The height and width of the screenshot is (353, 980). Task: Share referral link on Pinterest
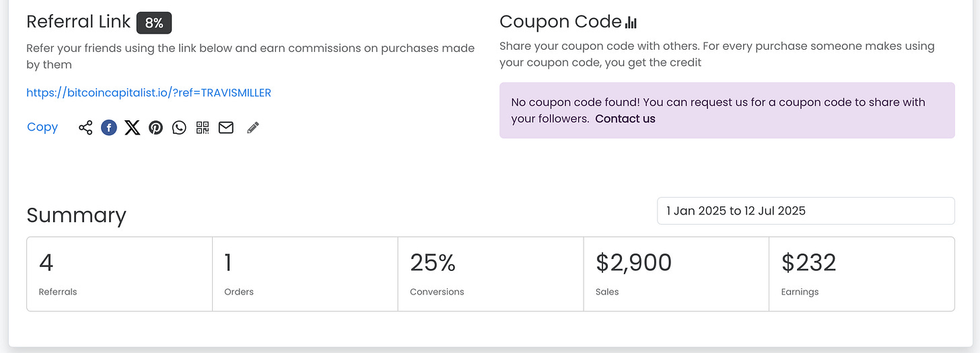click(x=156, y=128)
